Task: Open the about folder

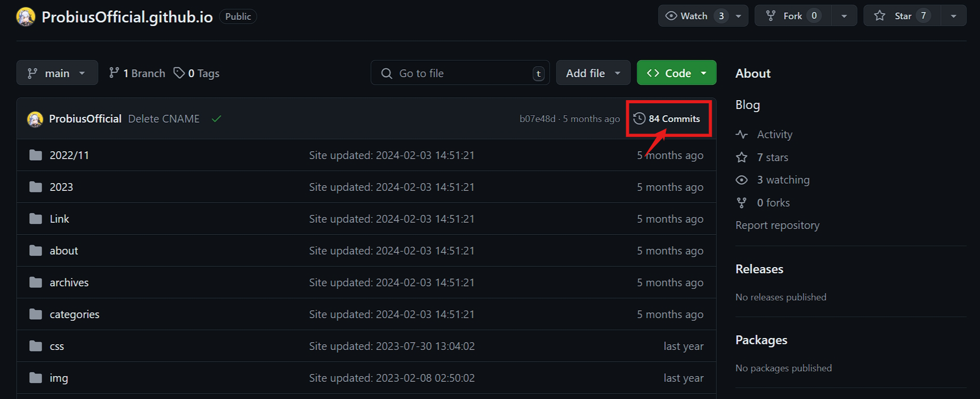Action: tap(64, 251)
